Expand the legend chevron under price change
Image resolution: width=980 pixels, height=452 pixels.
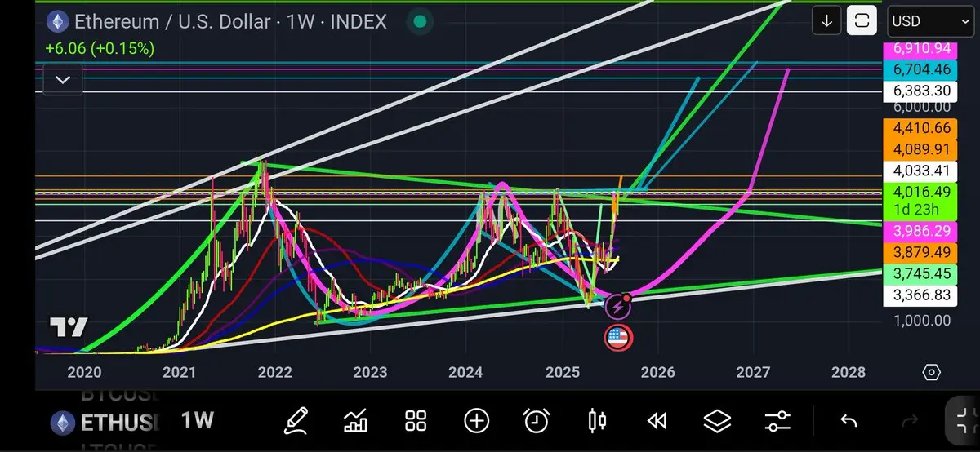pos(62,80)
